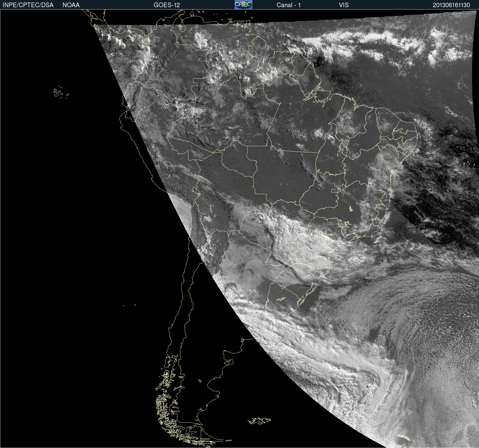Click the 201306161130 timestamp text
This screenshot has height=448, width=479.
pyautogui.click(x=451, y=5)
